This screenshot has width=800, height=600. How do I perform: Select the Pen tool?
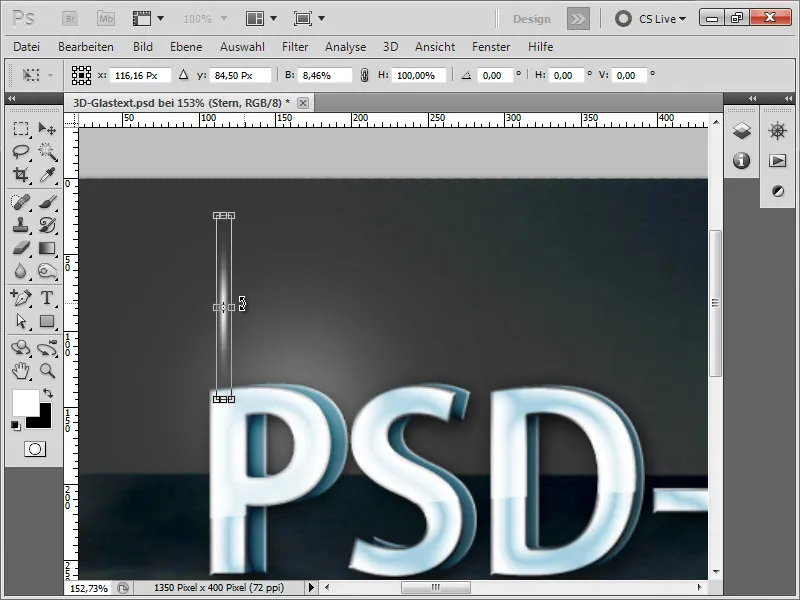point(20,297)
